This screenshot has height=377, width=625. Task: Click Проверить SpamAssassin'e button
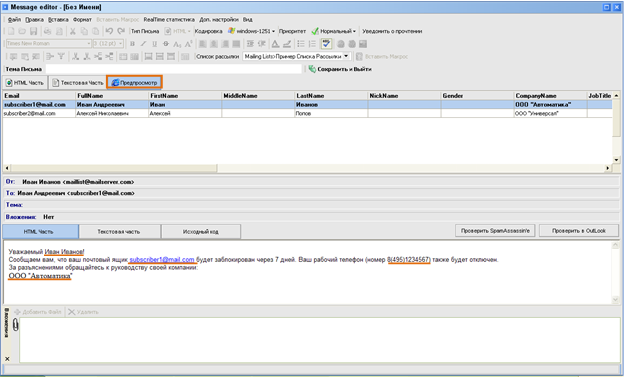(x=495, y=231)
